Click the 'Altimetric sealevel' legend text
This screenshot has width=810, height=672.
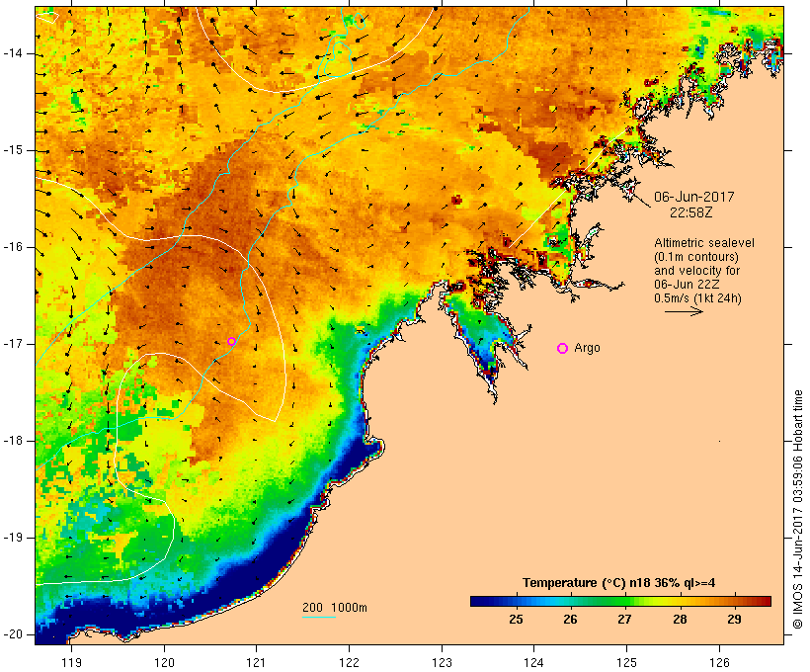(x=704, y=243)
